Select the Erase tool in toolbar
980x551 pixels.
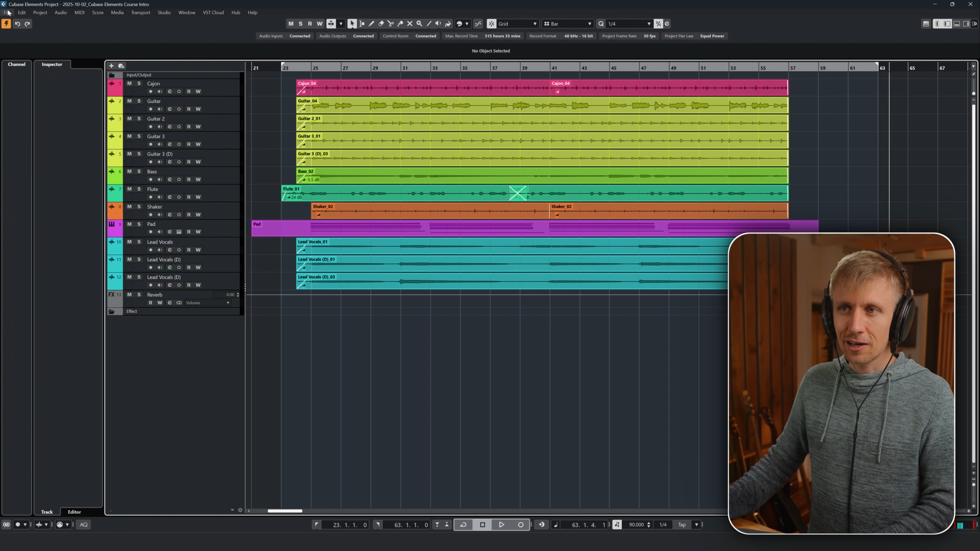(x=381, y=23)
